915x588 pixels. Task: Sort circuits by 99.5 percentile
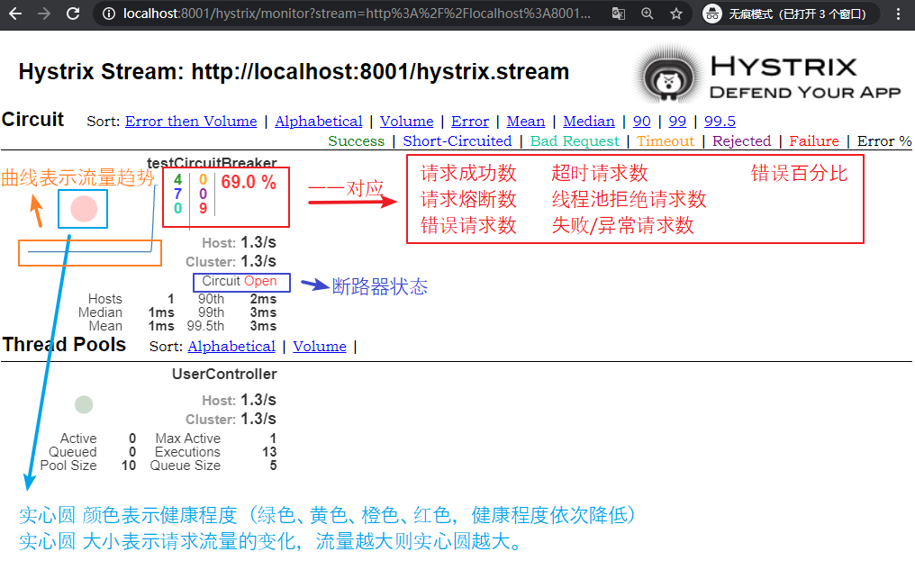point(720,122)
